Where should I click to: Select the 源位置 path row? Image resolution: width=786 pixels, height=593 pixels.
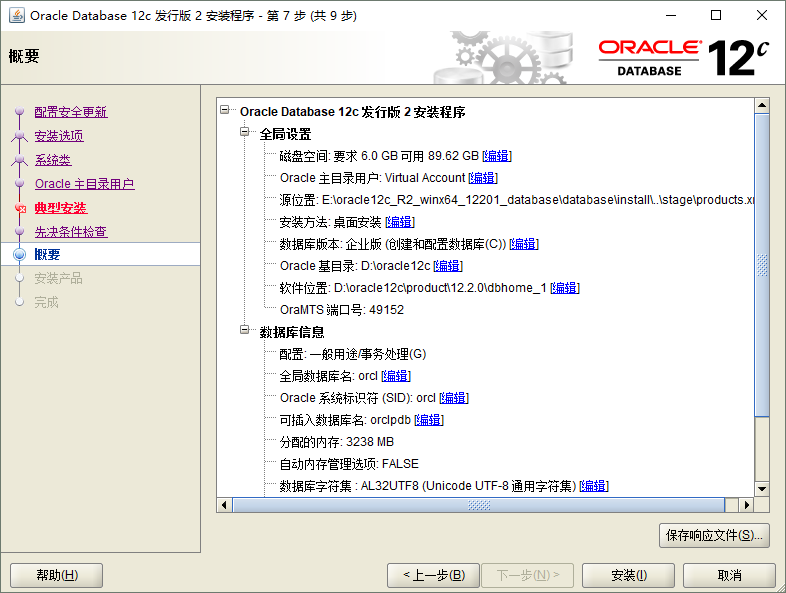pyautogui.click(x=517, y=200)
